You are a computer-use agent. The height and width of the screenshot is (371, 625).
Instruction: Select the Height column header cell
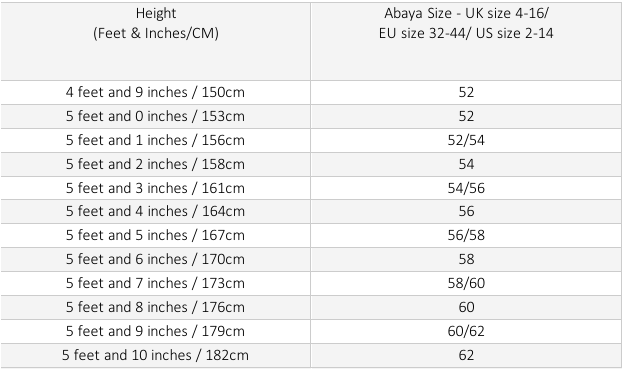pos(155,41)
